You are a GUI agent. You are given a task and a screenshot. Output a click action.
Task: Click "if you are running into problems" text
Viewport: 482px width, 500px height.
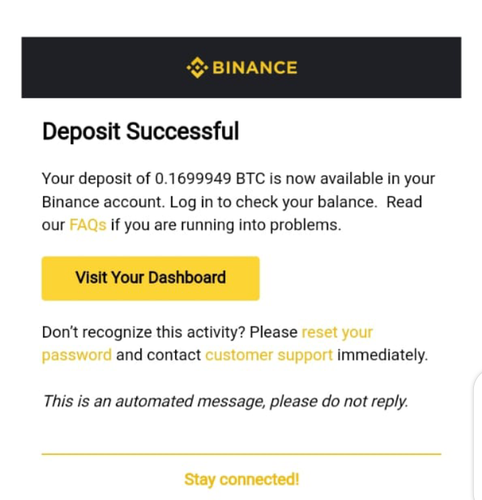pos(226,225)
